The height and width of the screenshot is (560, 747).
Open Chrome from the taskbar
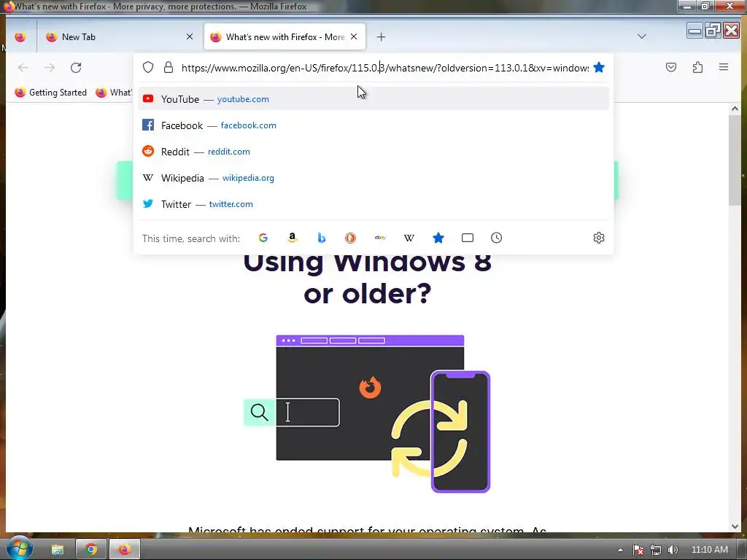pos(91,549)
